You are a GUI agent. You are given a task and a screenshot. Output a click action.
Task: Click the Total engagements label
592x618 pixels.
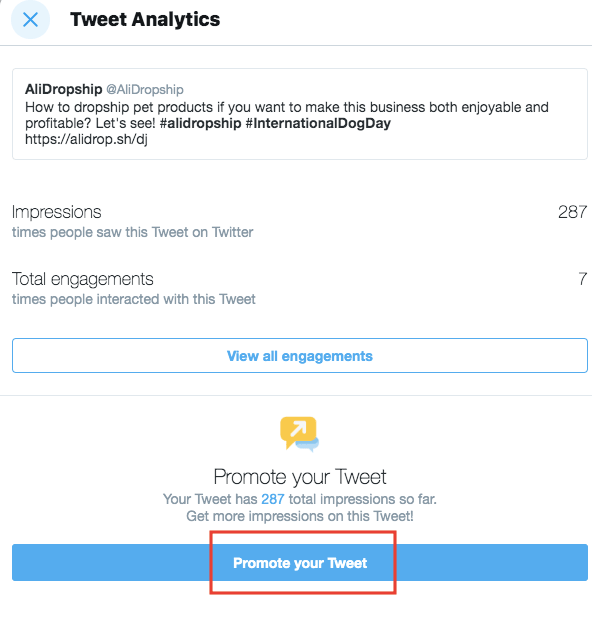click(x=82, y=279)
